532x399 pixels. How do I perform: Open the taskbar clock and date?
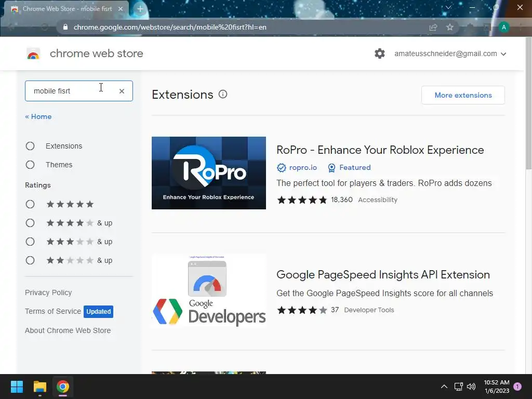coord(497,387)
